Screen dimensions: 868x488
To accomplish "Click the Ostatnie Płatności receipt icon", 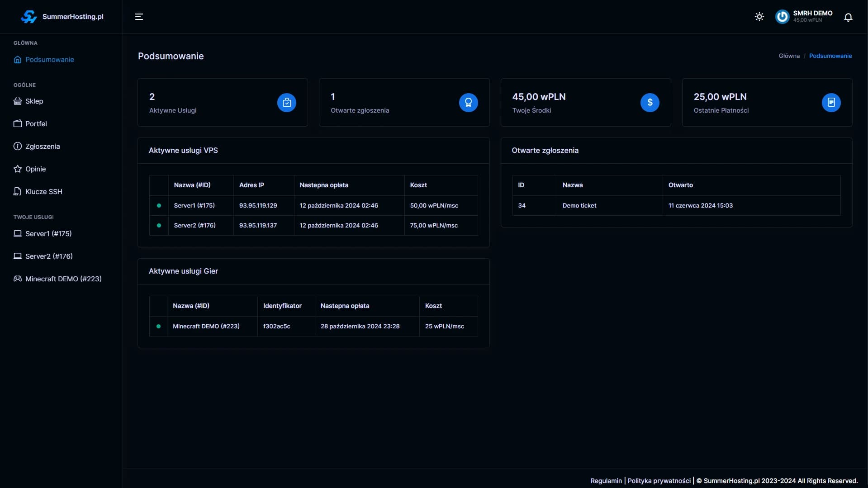I will pos(831,103).
